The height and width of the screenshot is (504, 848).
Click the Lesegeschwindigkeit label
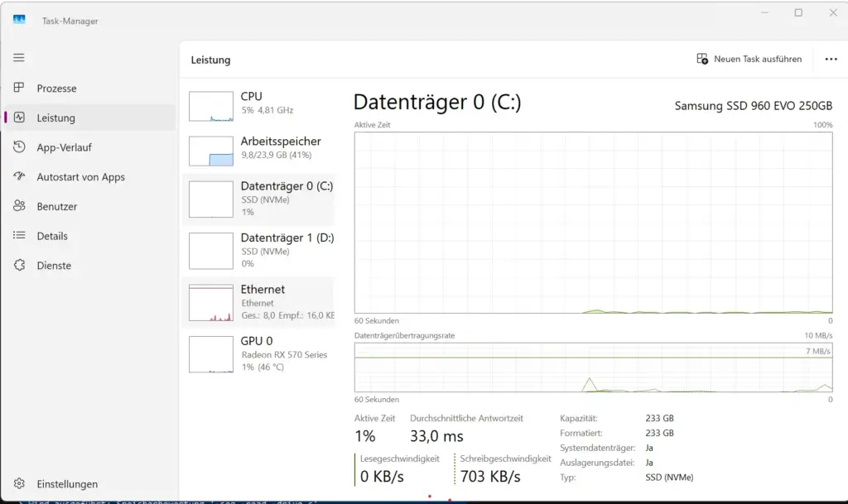point(400,458)
